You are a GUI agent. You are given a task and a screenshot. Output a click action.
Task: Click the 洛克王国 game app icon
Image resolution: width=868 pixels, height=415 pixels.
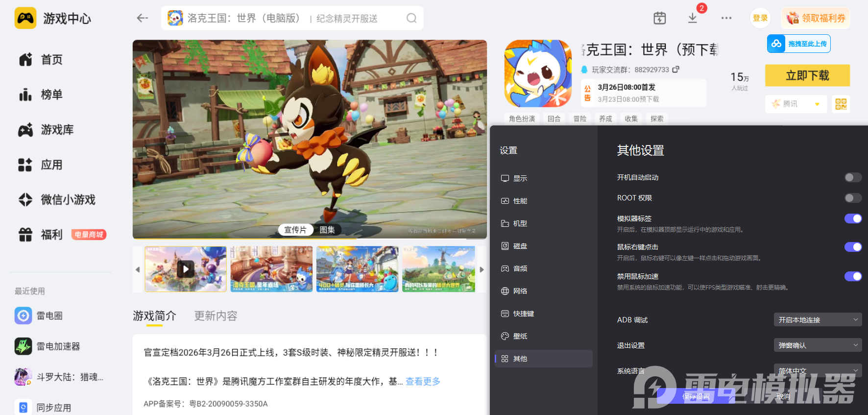point(538,73)
